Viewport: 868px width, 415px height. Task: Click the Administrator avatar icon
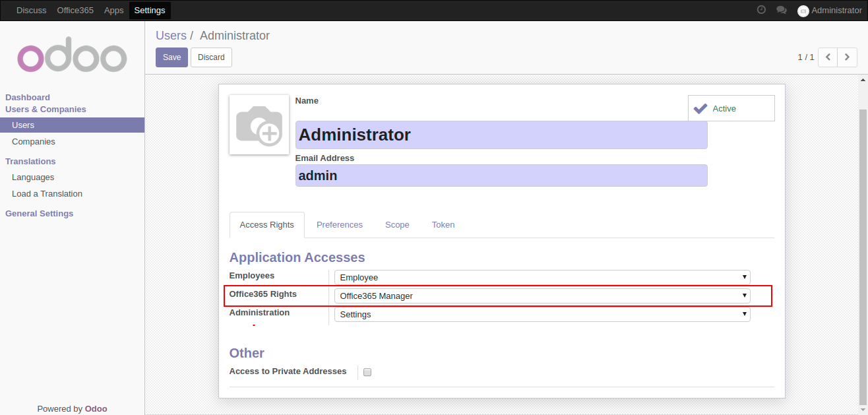coord(803,11)
